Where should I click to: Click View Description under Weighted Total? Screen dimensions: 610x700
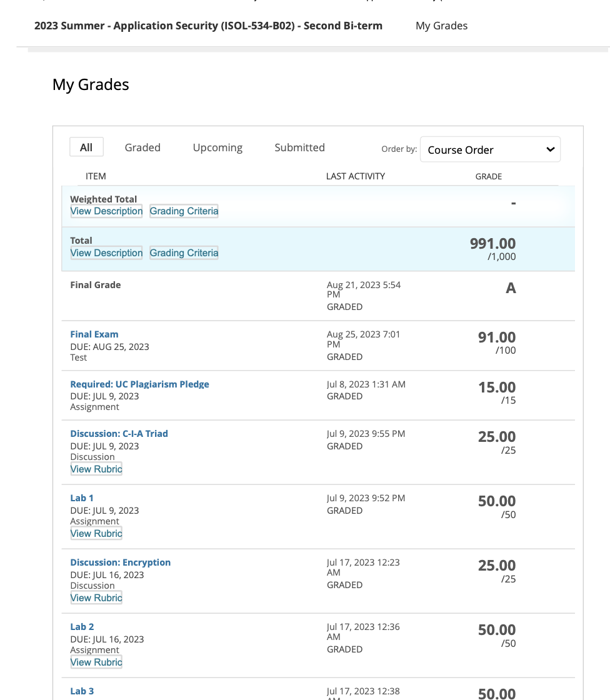point(106,211)
